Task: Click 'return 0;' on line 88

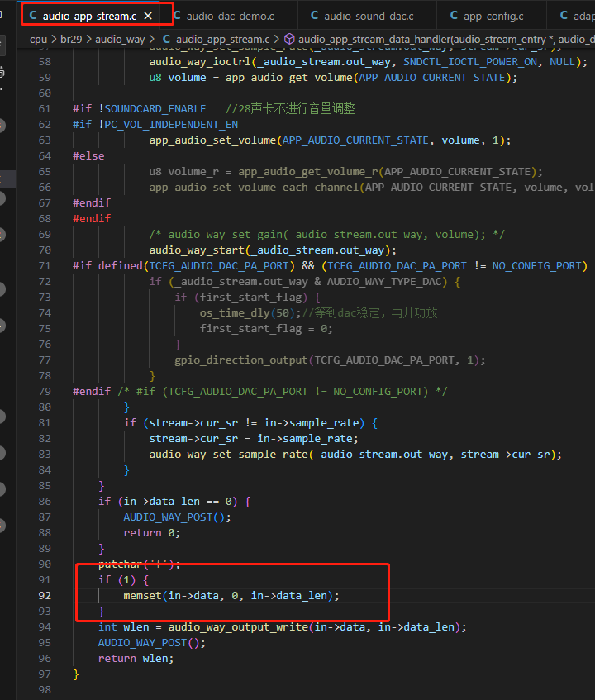Action: tap(152, 533)
